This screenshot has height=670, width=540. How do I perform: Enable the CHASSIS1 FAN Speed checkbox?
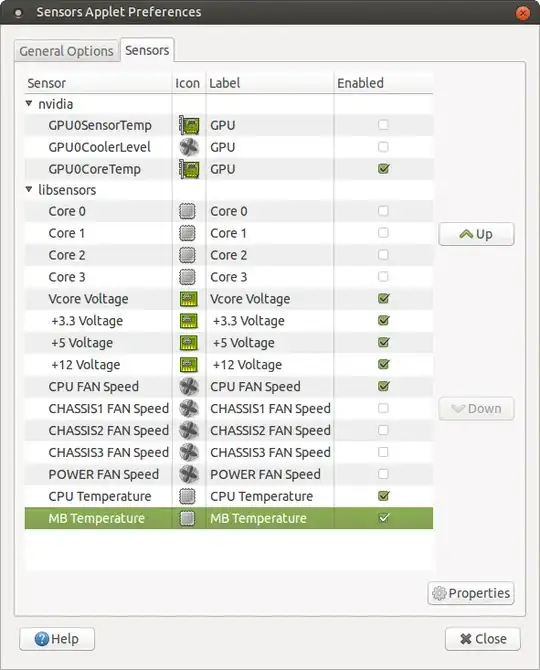[x=383, y=408]
